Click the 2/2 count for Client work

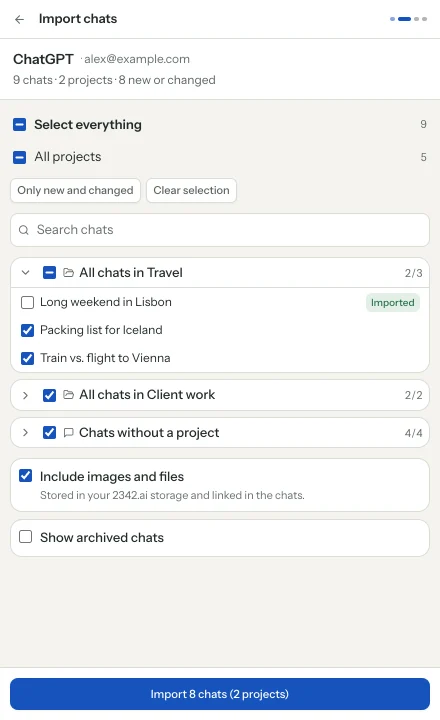tap(413, 395)
